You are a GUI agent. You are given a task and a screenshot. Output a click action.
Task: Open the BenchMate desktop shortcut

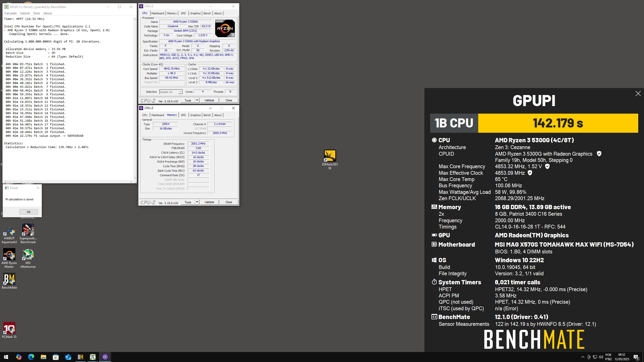(9, 281)
